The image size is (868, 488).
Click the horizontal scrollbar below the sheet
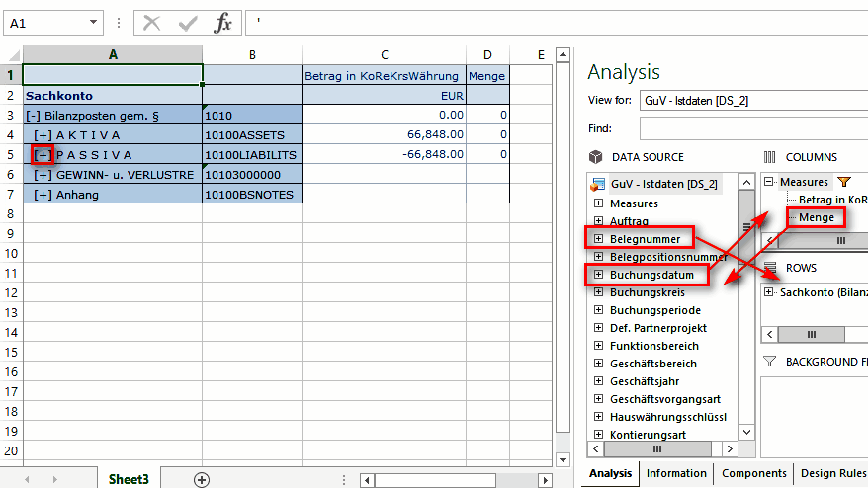click(455, 480)
